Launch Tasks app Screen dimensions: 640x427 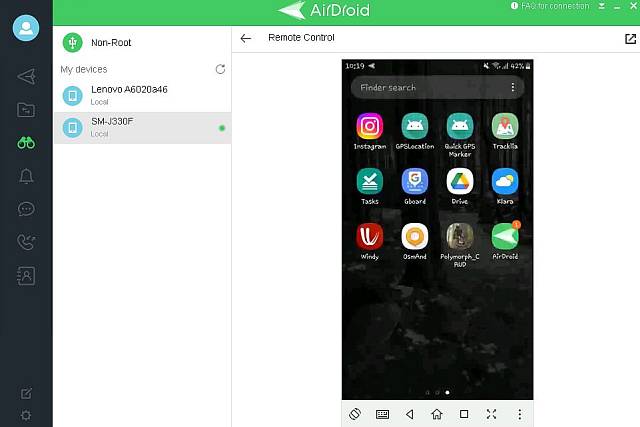pos(370,181)
